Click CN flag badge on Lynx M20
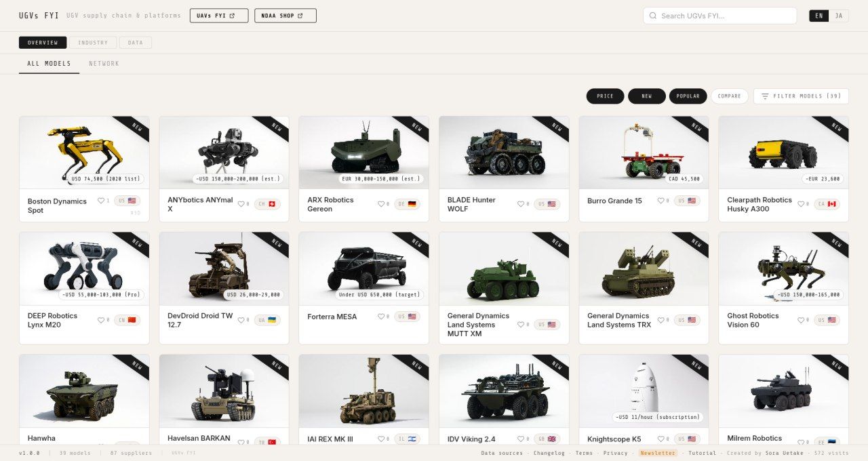Screen dimensions: 868x461 pyautogui.click(x=127, y=320)
